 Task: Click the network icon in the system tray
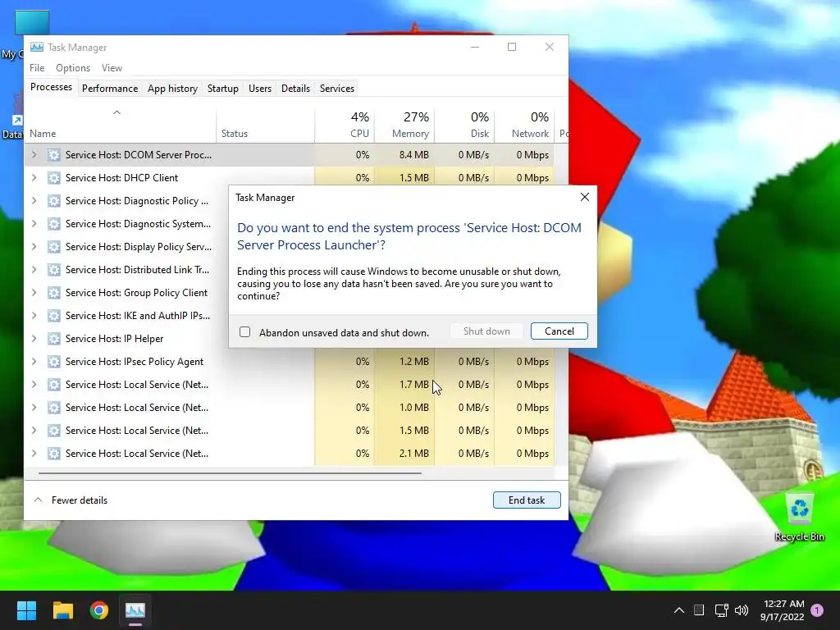[721, 610]
